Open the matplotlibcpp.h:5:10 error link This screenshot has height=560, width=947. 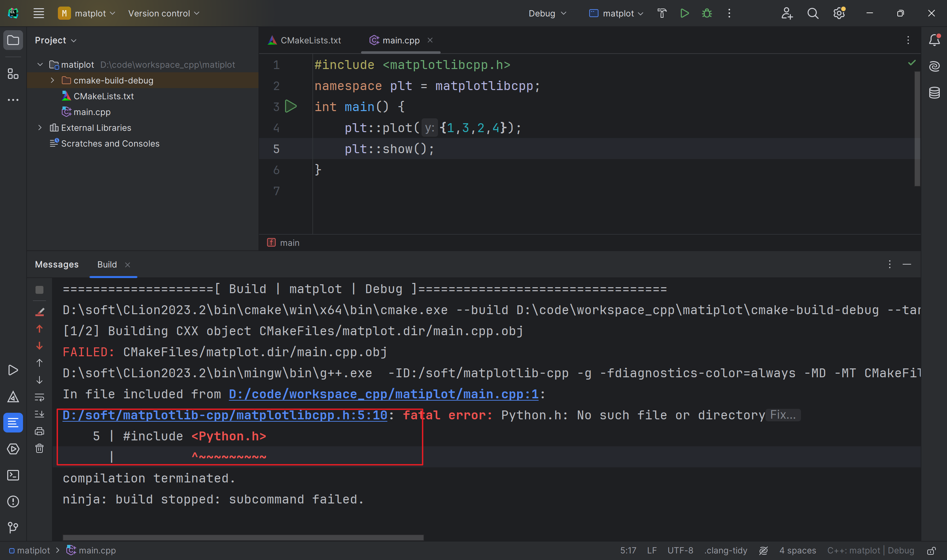[225, 415]
